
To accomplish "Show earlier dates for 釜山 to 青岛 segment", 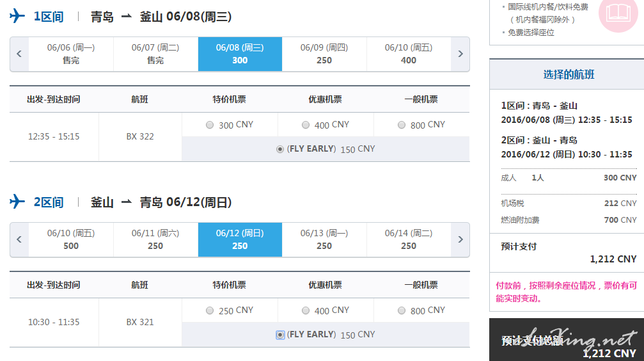I will point(19,239).
